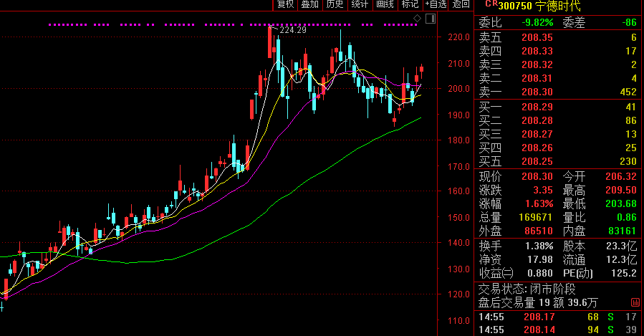Open the 复权 adjustment options
Image resolution: width=644 pixels, height=336 pixels.
coord(286,5)
